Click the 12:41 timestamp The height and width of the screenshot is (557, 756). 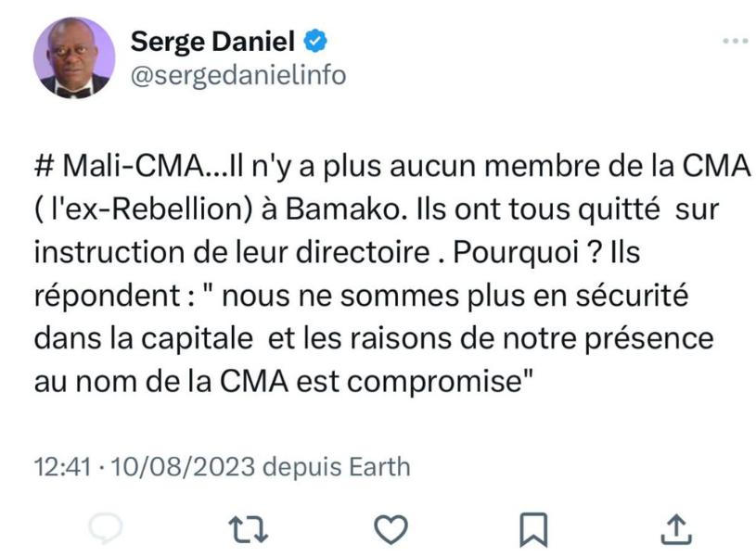[63, 465]
